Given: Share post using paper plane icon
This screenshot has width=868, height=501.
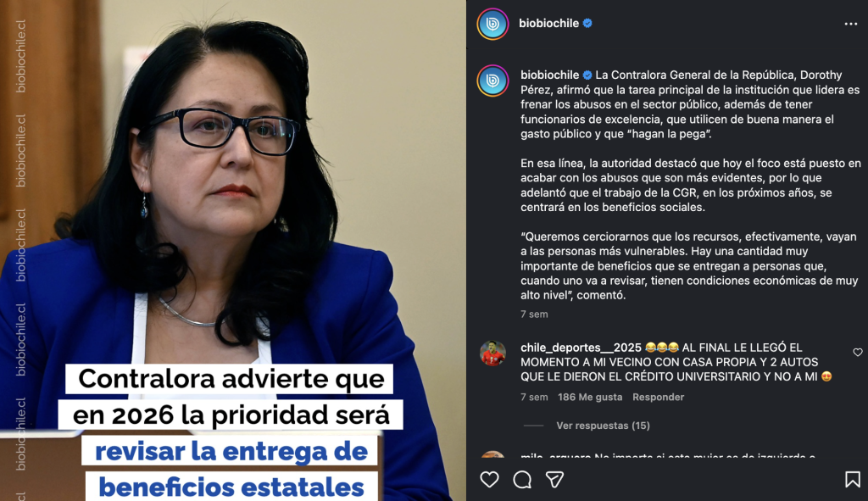Looking at the screenshot, I should point(554,480).
